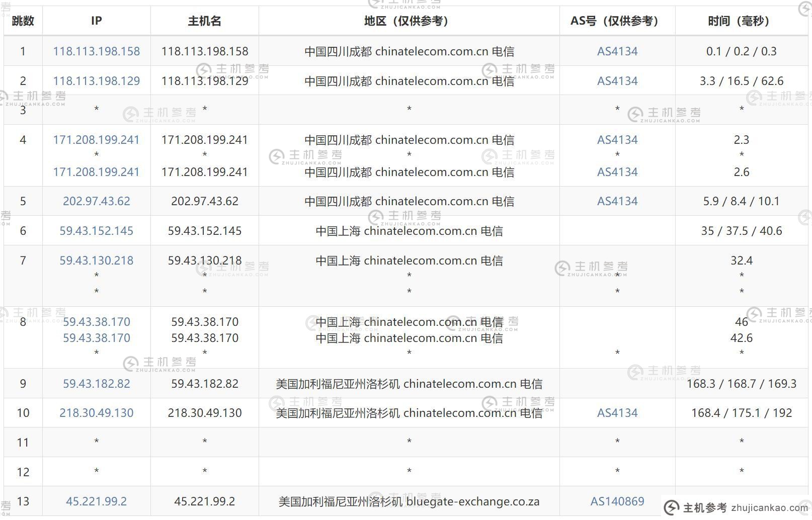Select 洛杉矶 region cell in hop 10 row
The image size is (812, 520).
pos(409,413)
